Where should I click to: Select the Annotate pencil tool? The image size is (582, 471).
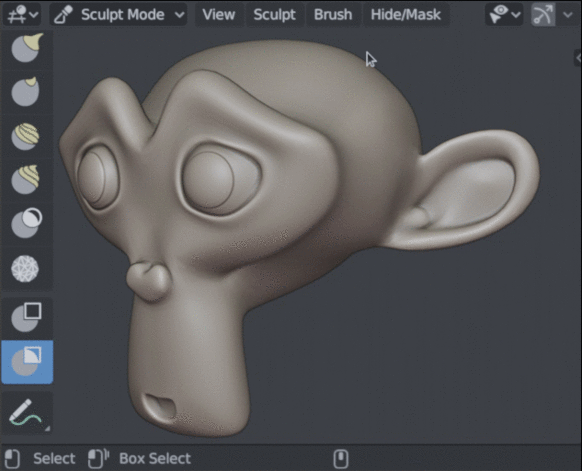27,413
